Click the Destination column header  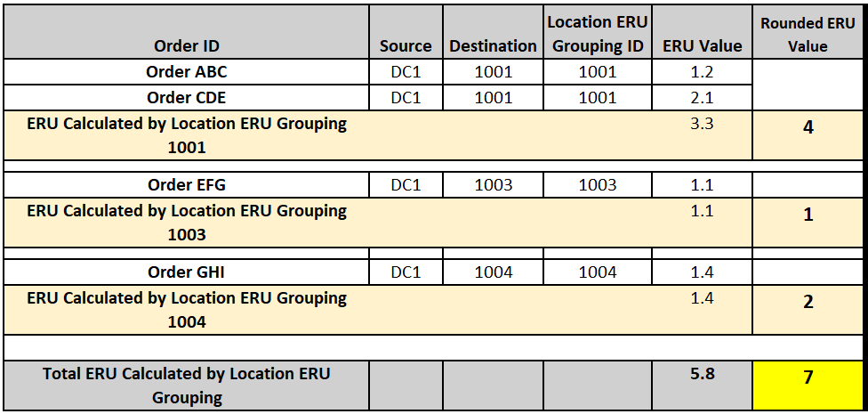[493, 45]
